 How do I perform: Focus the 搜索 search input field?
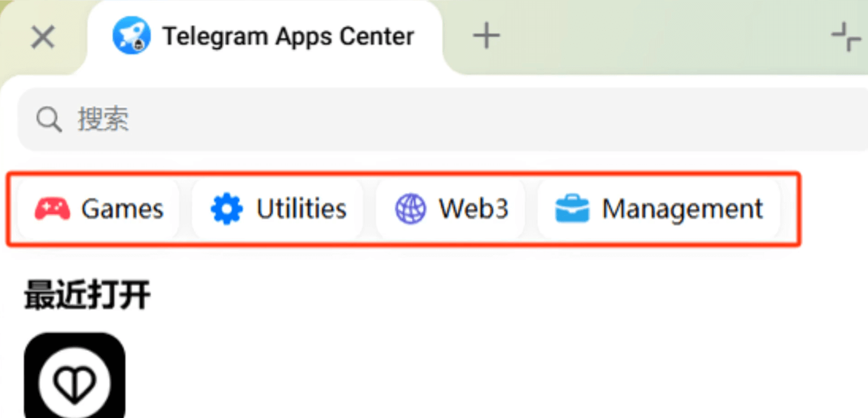coord(324,119)
